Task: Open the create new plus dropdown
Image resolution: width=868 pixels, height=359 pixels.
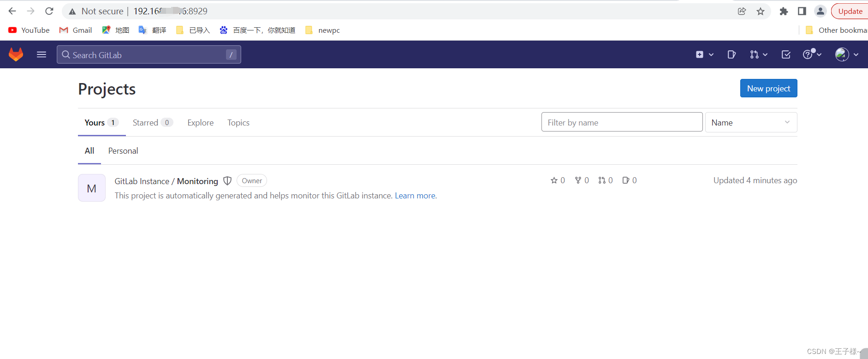Action: point(704,54)
